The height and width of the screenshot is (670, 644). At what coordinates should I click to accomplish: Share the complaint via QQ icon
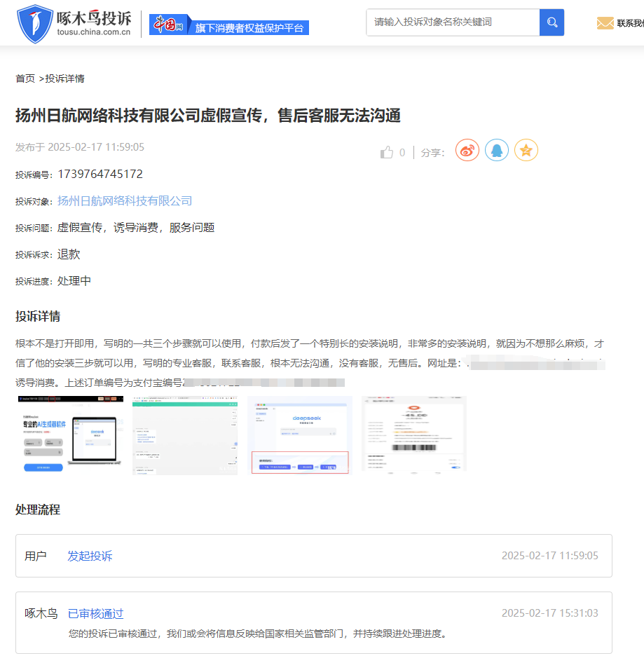point(497,151)
